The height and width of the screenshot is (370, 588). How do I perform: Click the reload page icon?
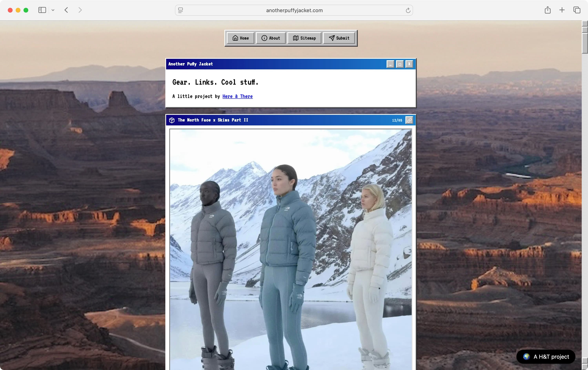coord(408,11)
